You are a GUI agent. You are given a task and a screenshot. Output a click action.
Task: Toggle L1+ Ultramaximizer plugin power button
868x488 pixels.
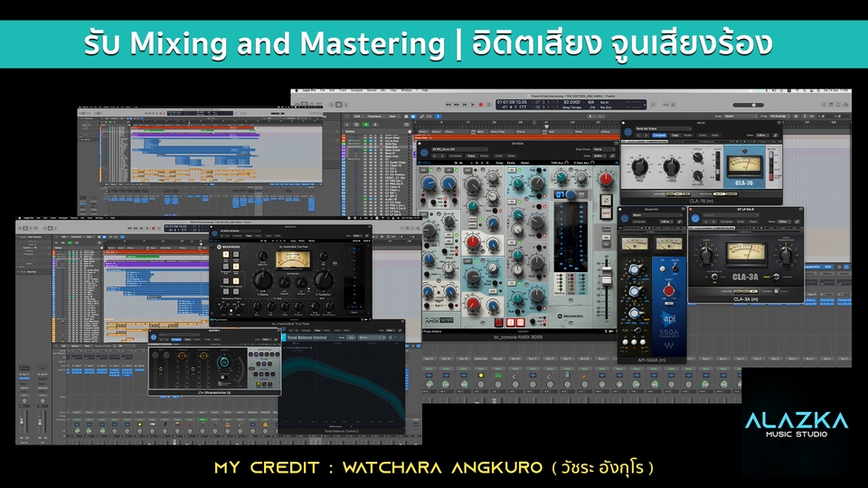(x=154, y=337)
